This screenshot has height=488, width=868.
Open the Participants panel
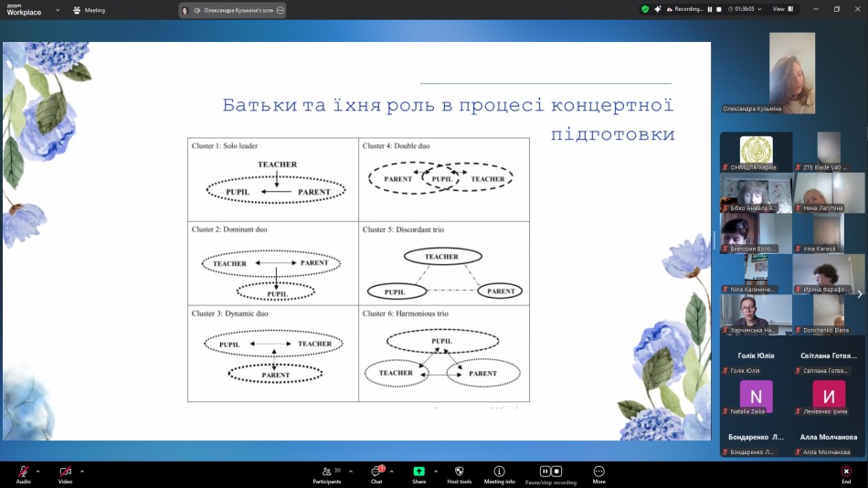(326, 472)
